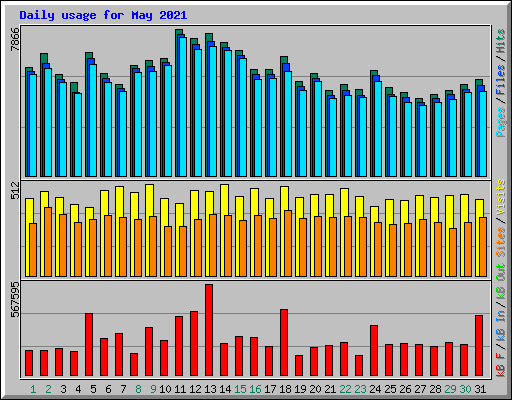Select day label 9 on the axis
The width and height of the screenshot is (512, 400).
point(153,389)
